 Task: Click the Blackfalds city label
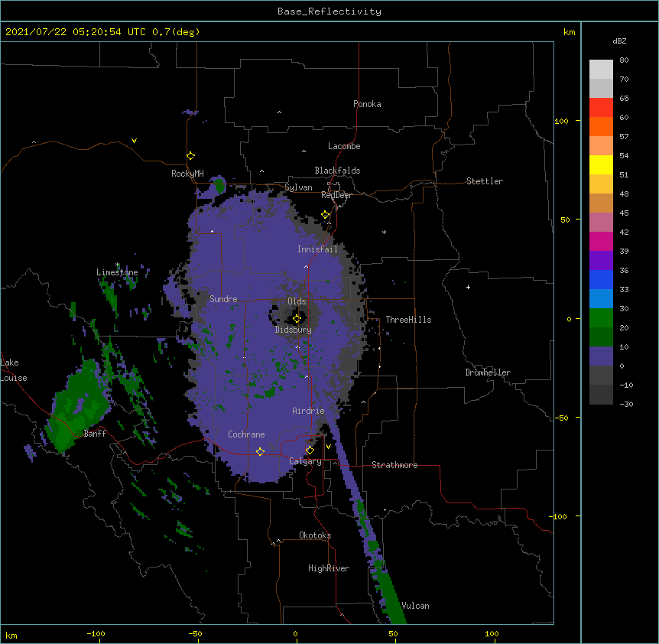(x=337, y=171)
